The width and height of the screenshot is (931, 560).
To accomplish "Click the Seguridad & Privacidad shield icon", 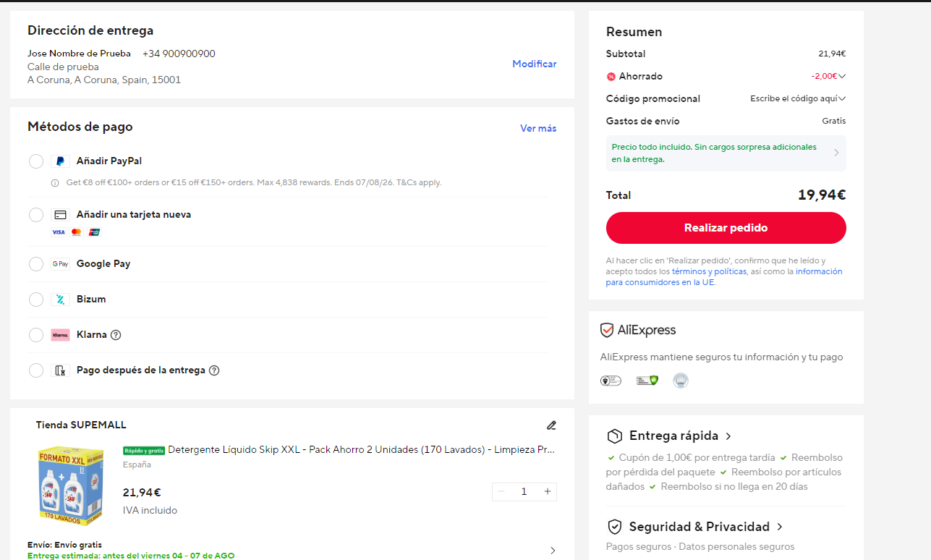I will pos(615,527).
